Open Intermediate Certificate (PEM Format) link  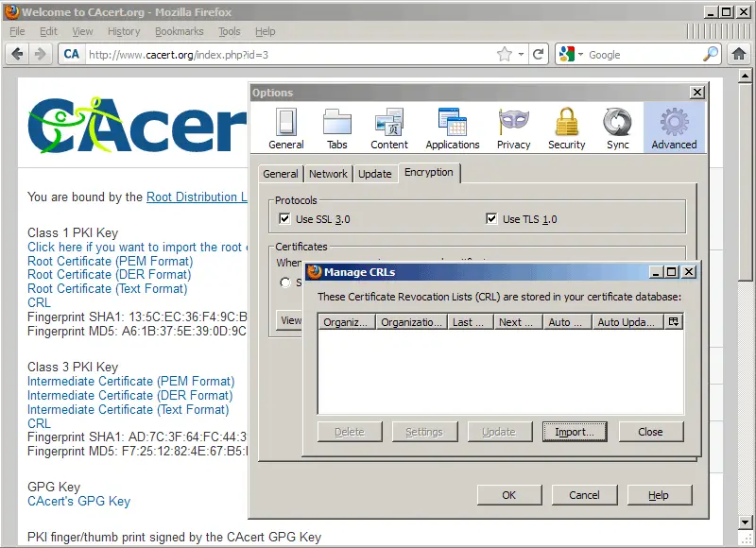point(131,382)
